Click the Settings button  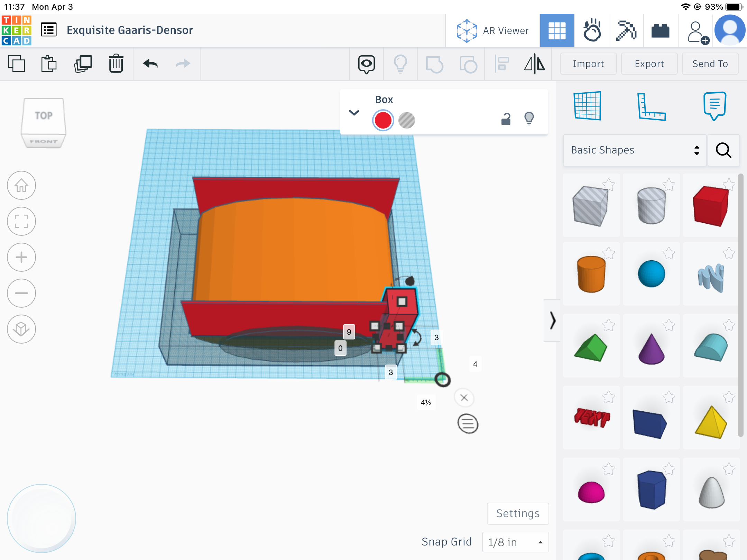click(x=518, y=513)
